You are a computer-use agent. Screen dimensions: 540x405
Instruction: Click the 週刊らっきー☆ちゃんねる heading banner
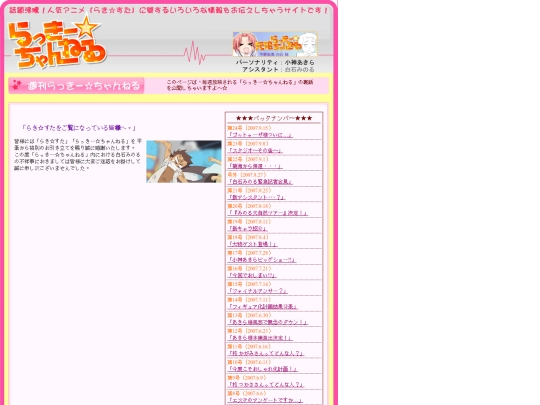[x=76, y=86]
